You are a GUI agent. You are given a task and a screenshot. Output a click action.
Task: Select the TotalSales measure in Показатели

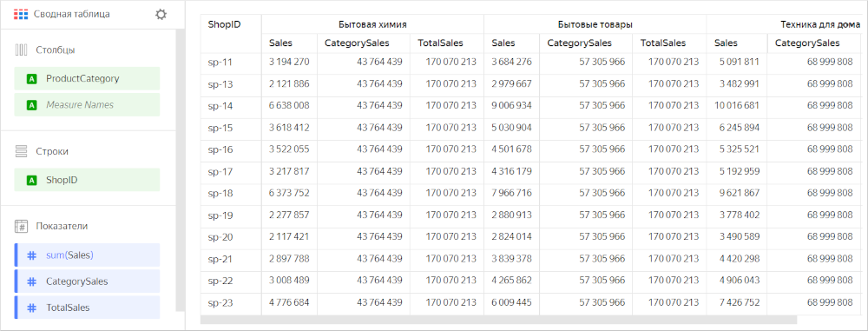[x=87, y=308]
